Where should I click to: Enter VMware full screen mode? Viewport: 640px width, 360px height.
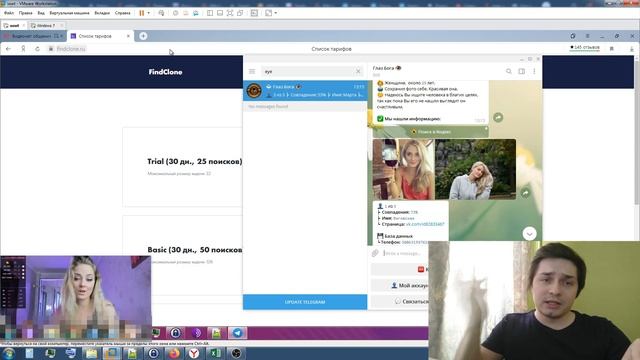click(x=230, y=13)
